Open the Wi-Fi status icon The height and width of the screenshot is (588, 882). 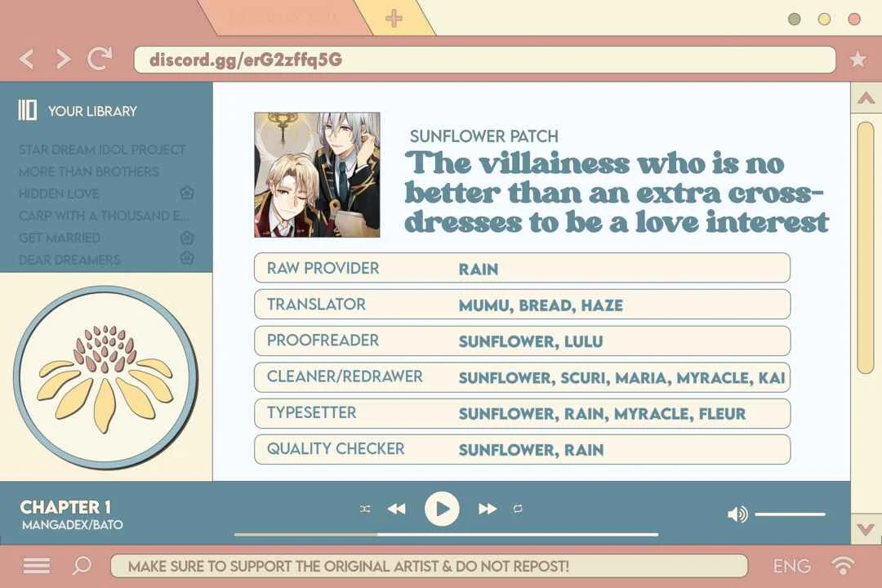[x=842, y=565]
